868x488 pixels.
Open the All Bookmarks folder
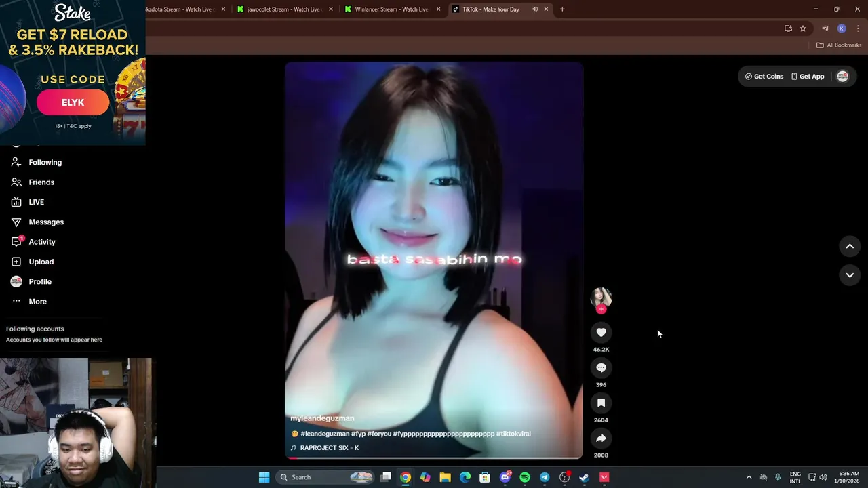[x=839, y=45]
